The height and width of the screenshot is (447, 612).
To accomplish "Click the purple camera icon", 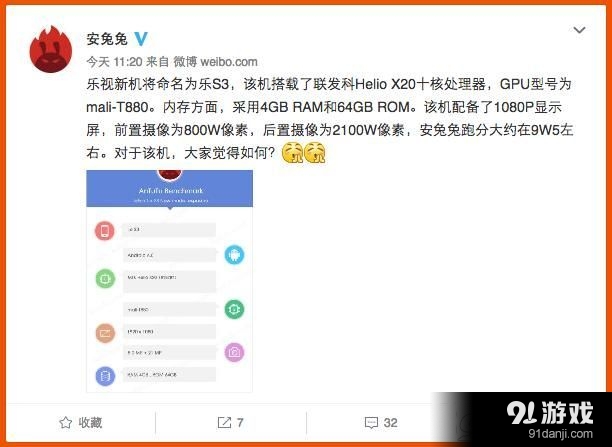I will pyautogui.click(x=234, y=352).
